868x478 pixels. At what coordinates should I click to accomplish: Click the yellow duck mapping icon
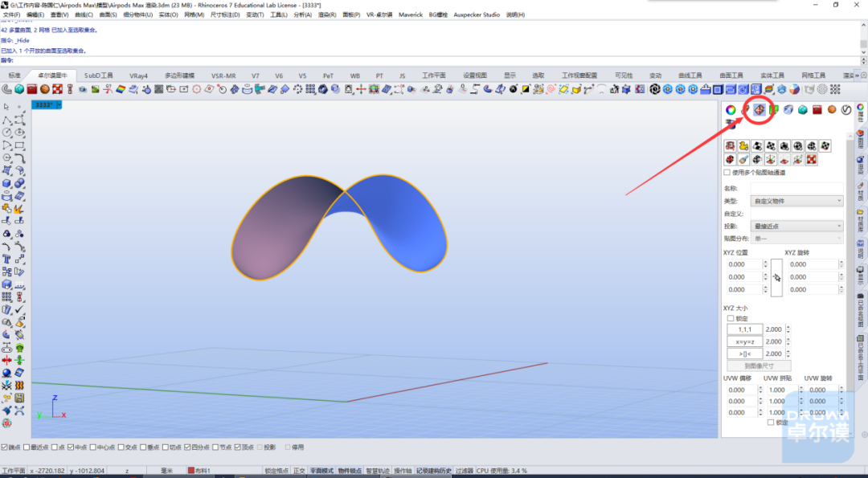pyautogui.click(x=743, y=146)
